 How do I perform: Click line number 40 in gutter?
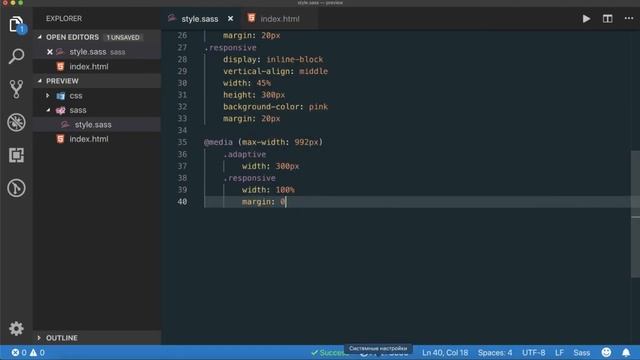click(x=182, y=202)
